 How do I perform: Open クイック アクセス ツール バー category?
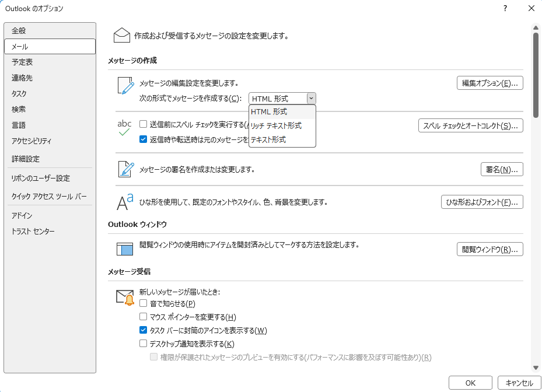50,197
